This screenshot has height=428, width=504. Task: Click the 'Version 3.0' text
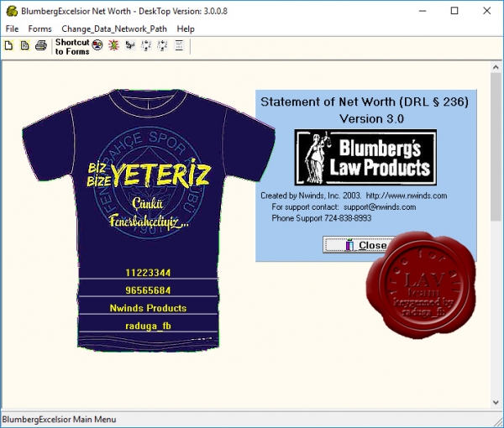click(371, 119)
